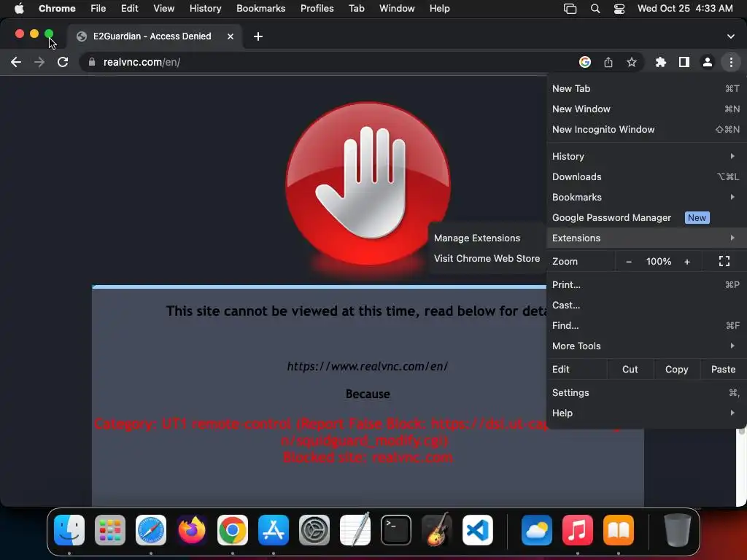Toggle the side panel icon

coord(684,62)
